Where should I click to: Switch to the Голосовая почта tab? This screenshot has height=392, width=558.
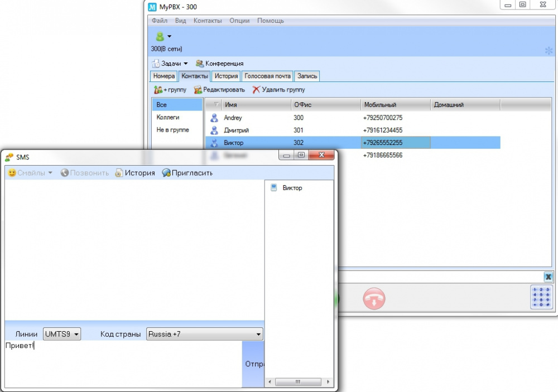coord(267,76)
